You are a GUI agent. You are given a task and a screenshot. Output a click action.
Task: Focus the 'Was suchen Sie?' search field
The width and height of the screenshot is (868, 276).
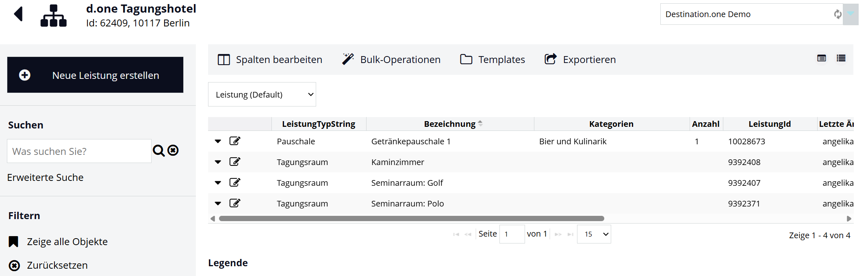click(x=79, y=151)
